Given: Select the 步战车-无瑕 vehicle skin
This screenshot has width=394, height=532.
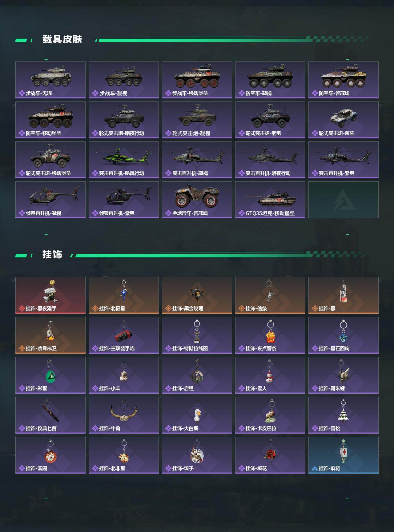Looking at the screenshot, I should [50, 80].
